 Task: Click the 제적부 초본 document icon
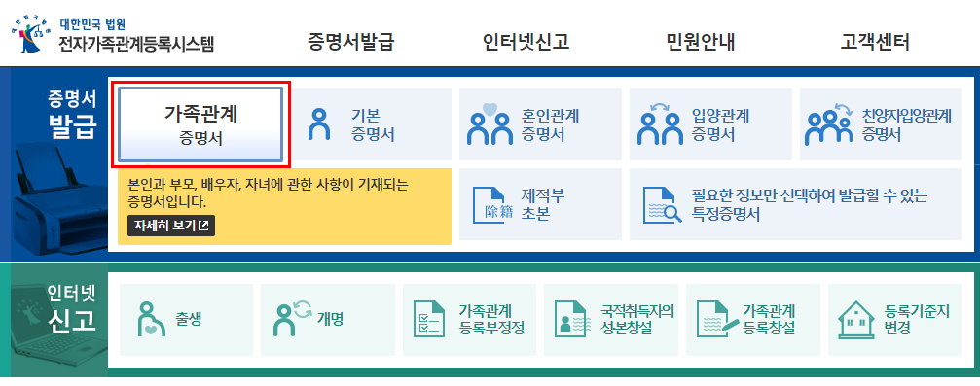point(492,205)
